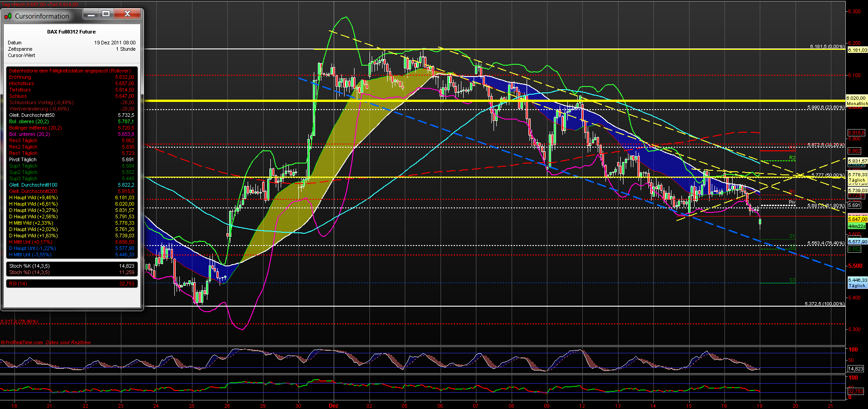The height and width of the screenshot is (409, 868).
Task: Click the Dez month label on the time axis
Action: (x=334, y=405)
